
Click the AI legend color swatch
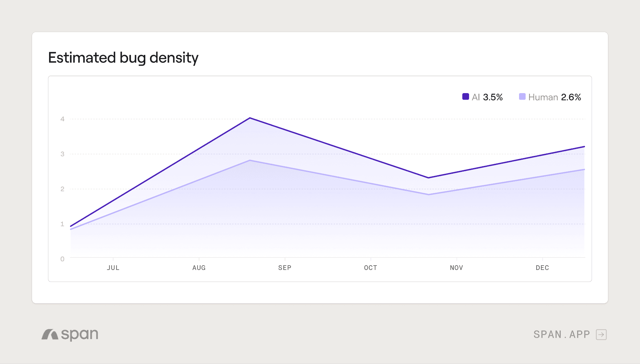465,97
